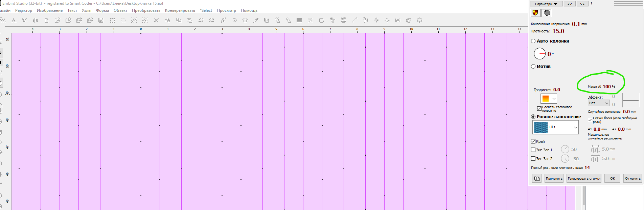Click the book icon beside Применить
The image size is (644, 210).
click(x=536, y=178)
